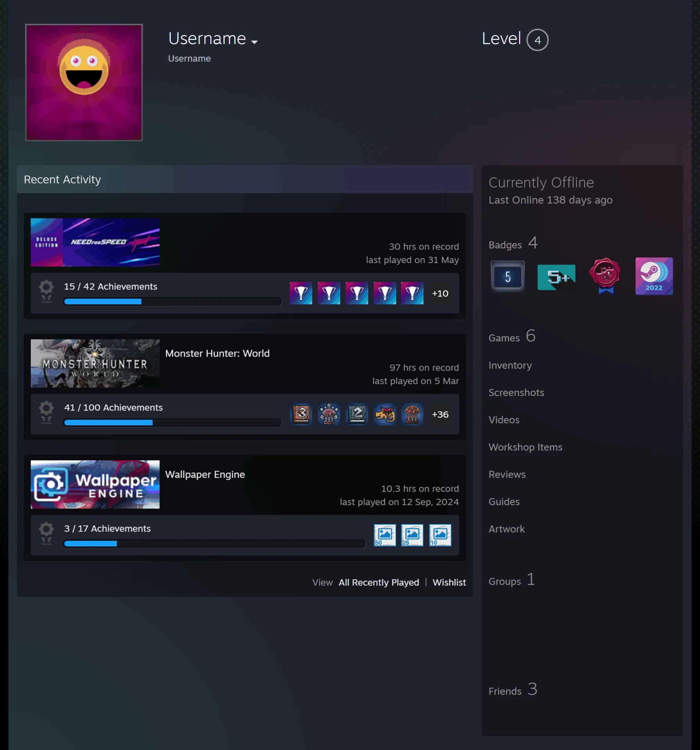Image resolution: width=700 pixels, height=750 pixels.
Task: Click Wallpaper Engine 10 image achievement
Action: tap(440, 535)
